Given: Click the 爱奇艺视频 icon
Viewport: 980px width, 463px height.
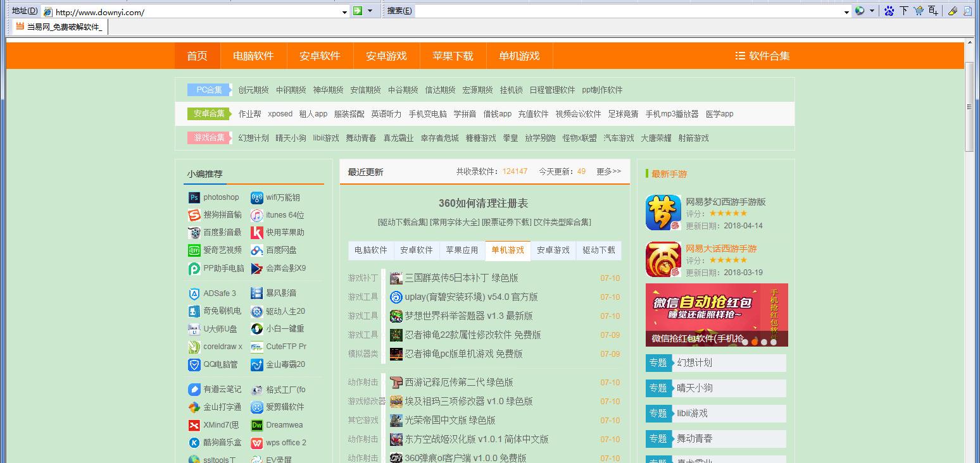Looking at the screenshot, I should click(x=194, y=251).
